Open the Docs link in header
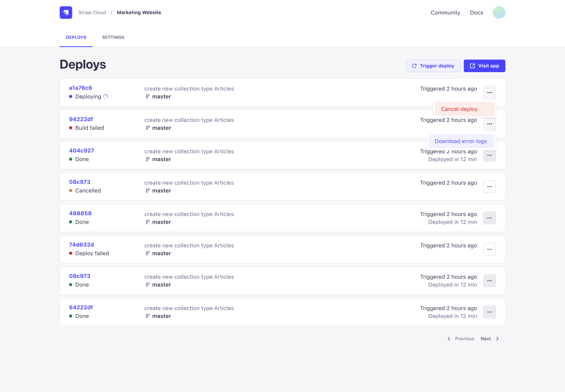 click(x=476, y=13)
